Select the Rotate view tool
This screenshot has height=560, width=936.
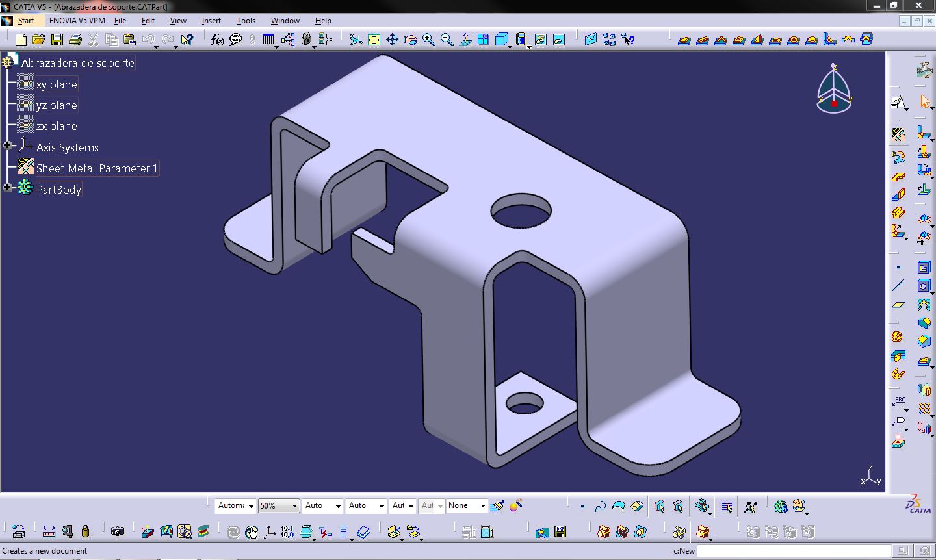coord(410,40)
